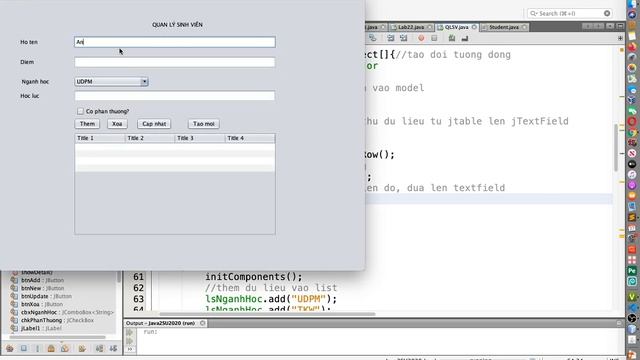Close the Student.java editor tab
The image size is (640, 360).
coord(524,27)
